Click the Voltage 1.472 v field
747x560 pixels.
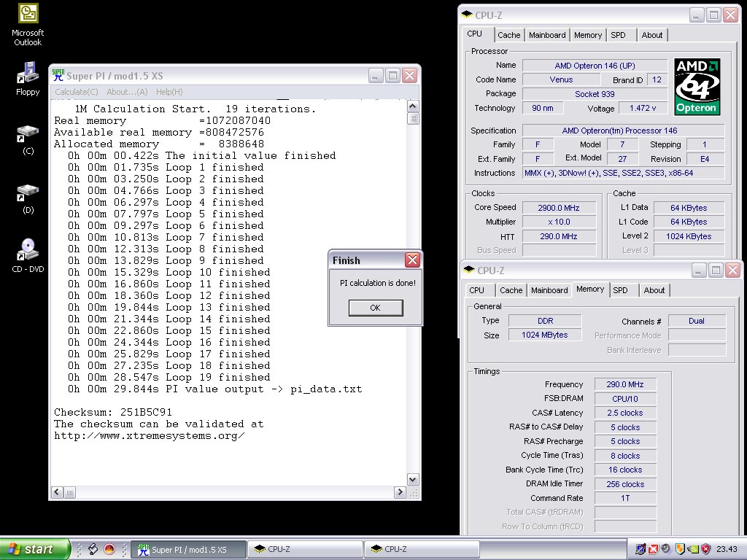coord(643,108)
